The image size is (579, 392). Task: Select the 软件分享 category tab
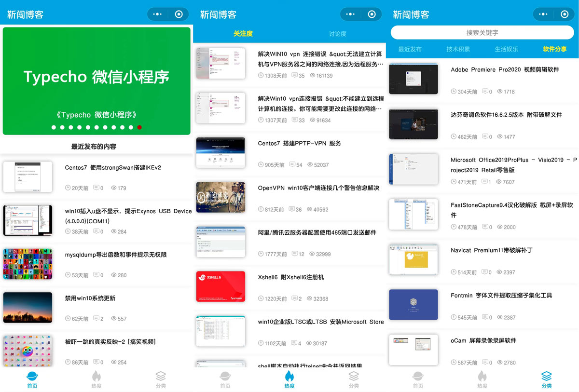(x=554, y=49)
